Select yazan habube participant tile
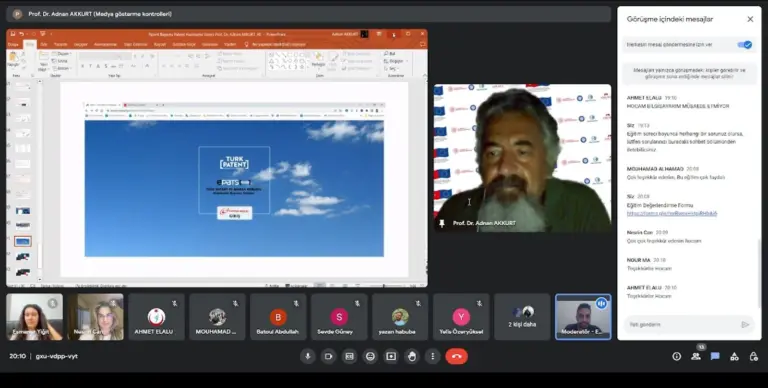Viewport: 768px width, 388px height. point(400,317)
